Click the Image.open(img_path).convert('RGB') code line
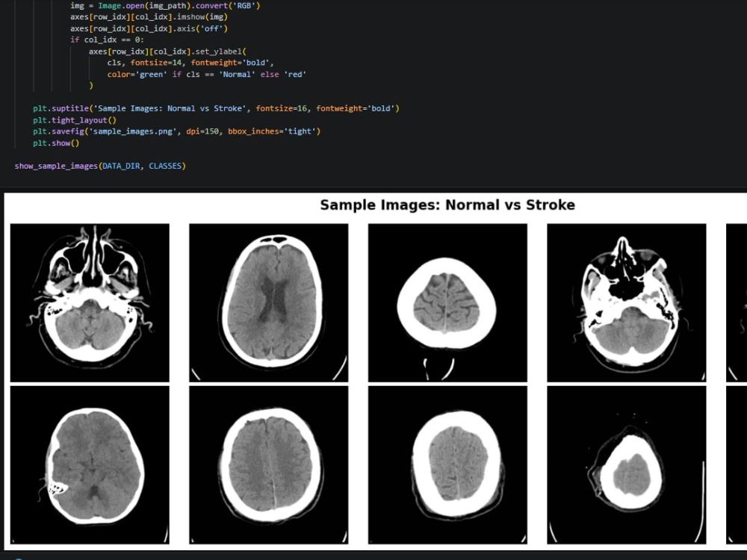Image resolution: width=747 pixels, height=560 pixels. [165, 6]
